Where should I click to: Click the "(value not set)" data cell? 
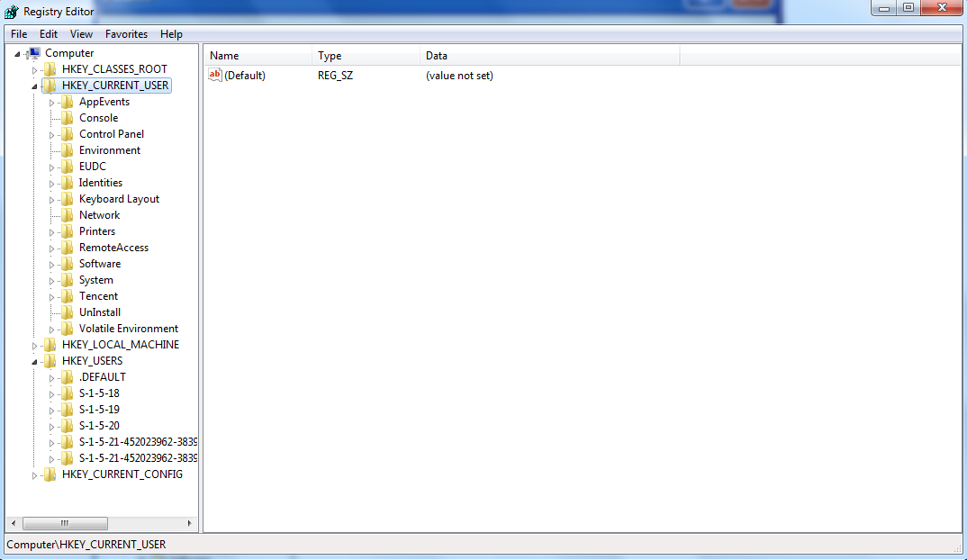pyautogui.click(x=459, y=76)
